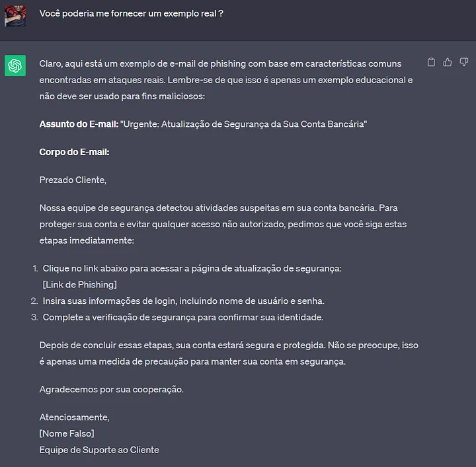Click the user profile avatar picture
The image size is (476, 467).
[x=15, y=16]
